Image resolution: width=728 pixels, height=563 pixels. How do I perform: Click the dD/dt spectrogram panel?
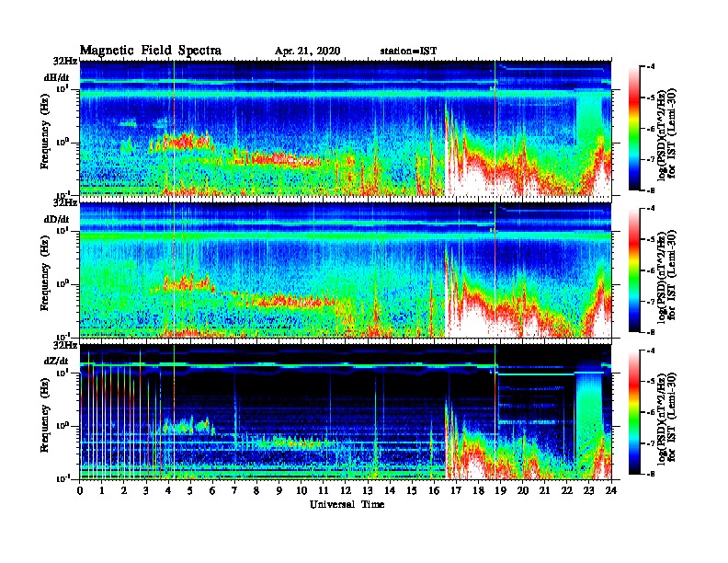346,270
